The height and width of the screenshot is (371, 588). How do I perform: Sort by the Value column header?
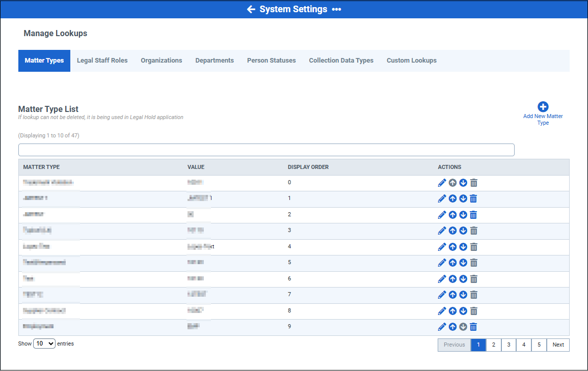point(196,167)
